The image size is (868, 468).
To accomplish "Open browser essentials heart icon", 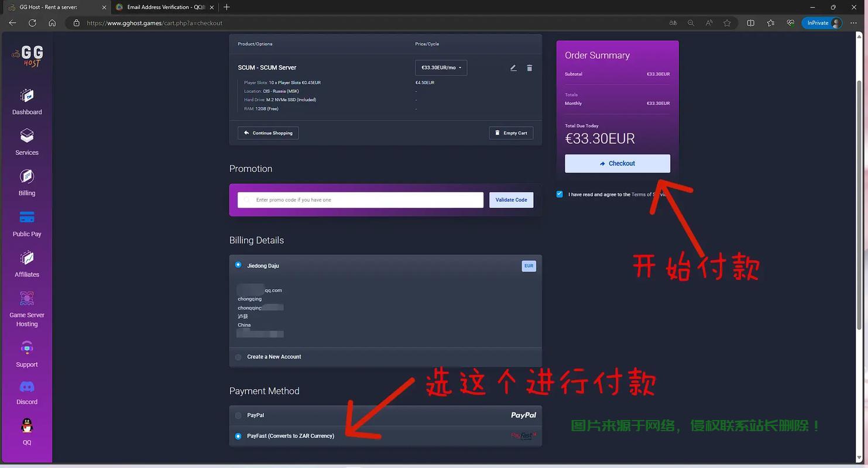I will (790, 23).
